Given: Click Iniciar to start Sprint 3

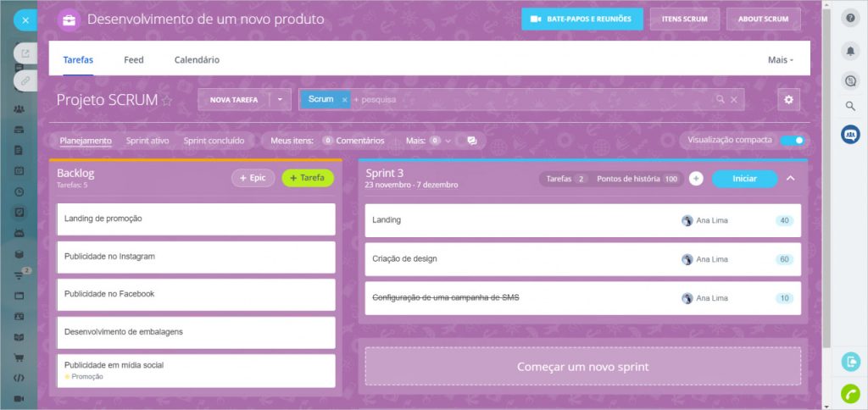Looking at the screenshot, I should click(744, 179).
